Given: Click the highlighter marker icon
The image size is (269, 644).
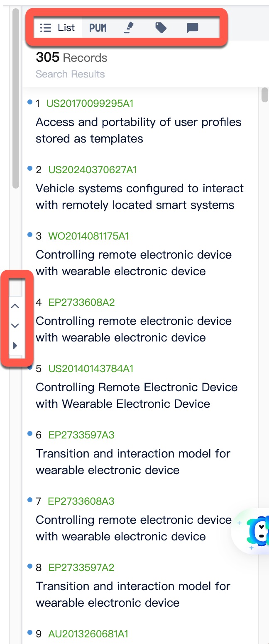Looking at the screenshot, I should coord(129,28).
